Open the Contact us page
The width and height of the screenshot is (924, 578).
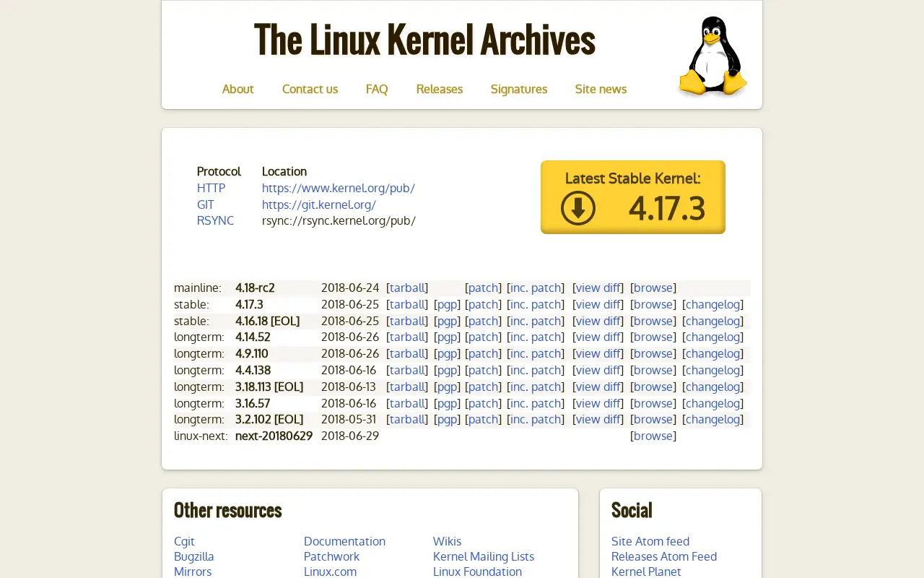[x=310, y=89]
